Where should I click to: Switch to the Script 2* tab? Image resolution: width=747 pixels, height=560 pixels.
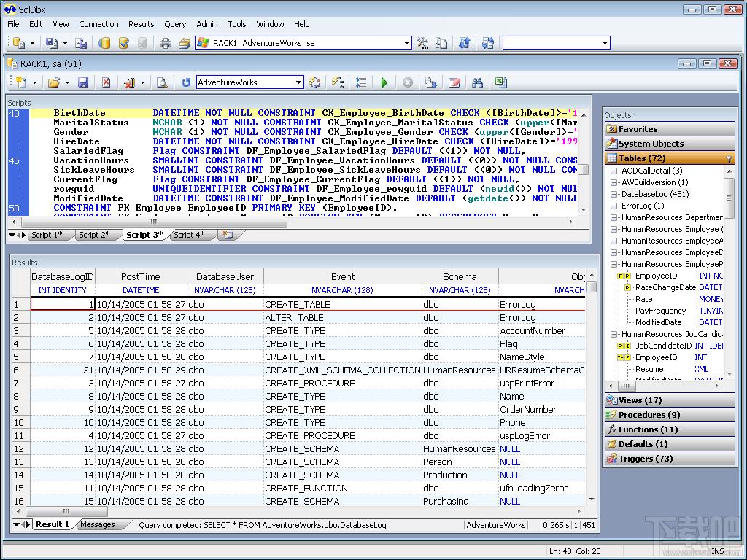tap(94, 235)
